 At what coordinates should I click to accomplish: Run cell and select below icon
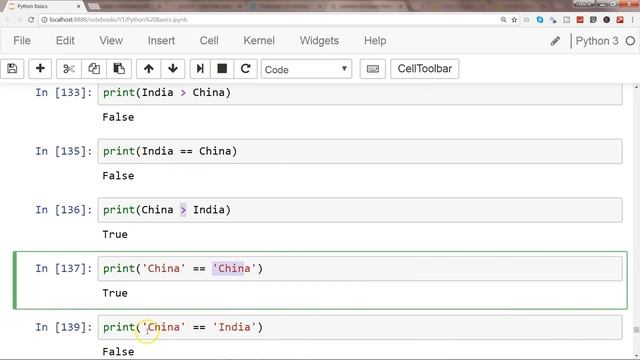(x=200, y=69)
